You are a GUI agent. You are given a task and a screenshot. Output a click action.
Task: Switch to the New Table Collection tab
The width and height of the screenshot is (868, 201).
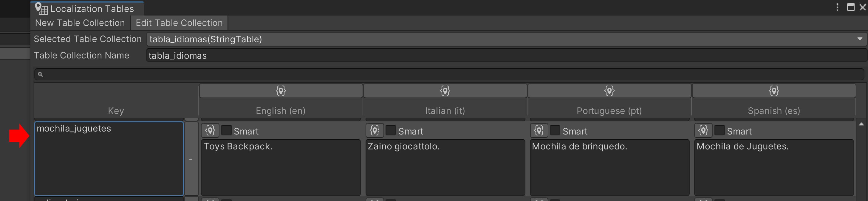(80, 23)
